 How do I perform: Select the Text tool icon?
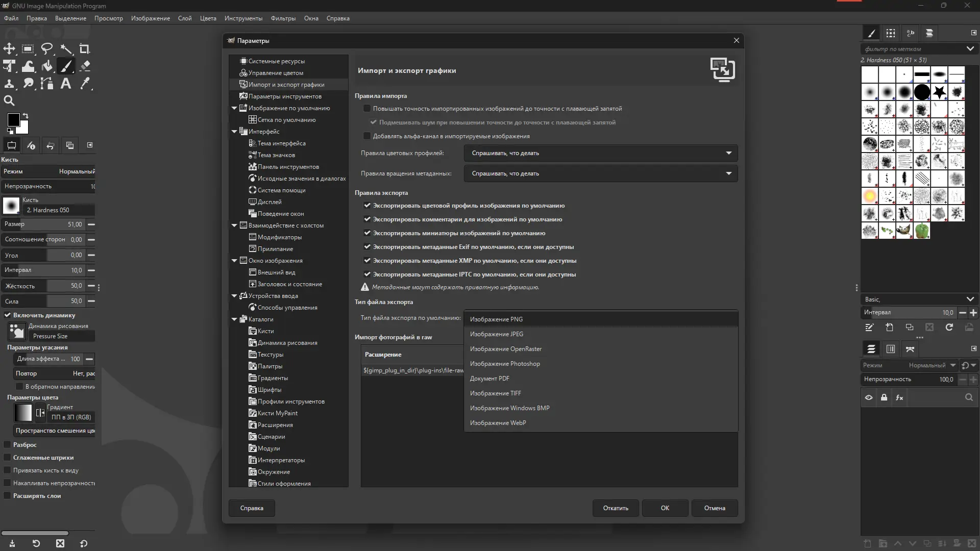point(66,84)
